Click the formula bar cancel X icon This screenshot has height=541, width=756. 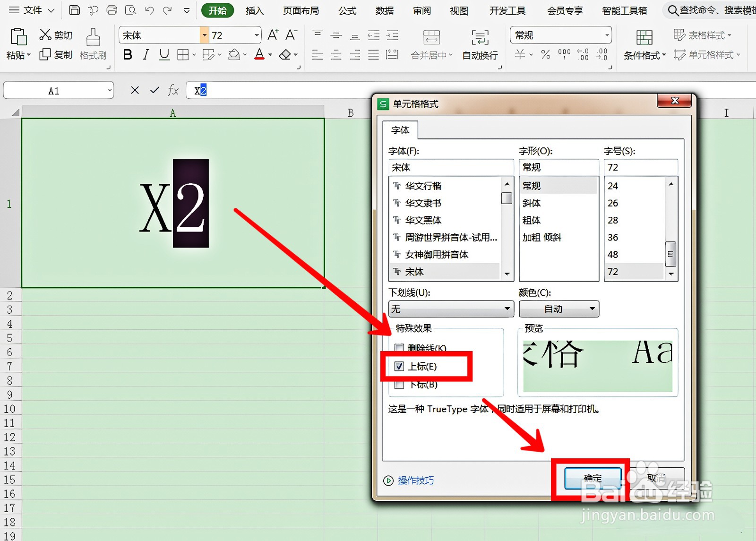pyautogui.click(x=135, y=90)
